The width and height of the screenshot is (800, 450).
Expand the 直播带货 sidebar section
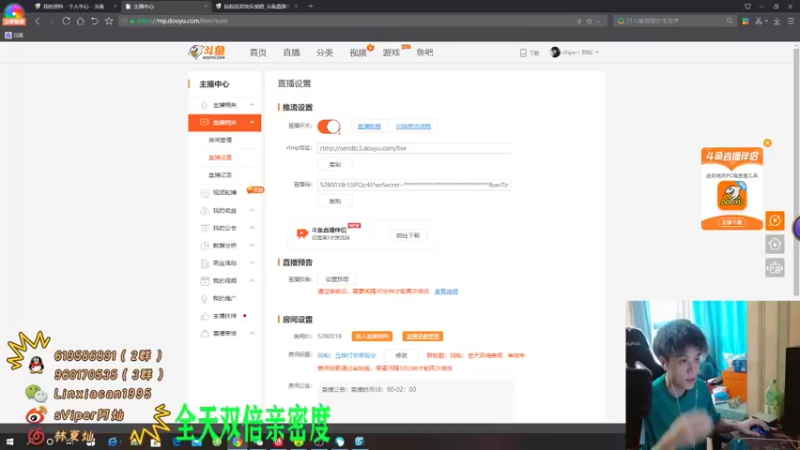tap(252, 333)
